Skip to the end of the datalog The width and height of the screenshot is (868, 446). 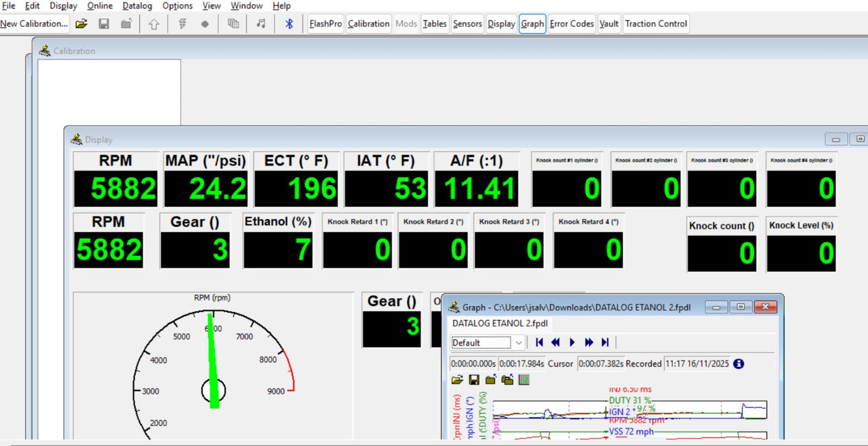click(x=605, y=342)
